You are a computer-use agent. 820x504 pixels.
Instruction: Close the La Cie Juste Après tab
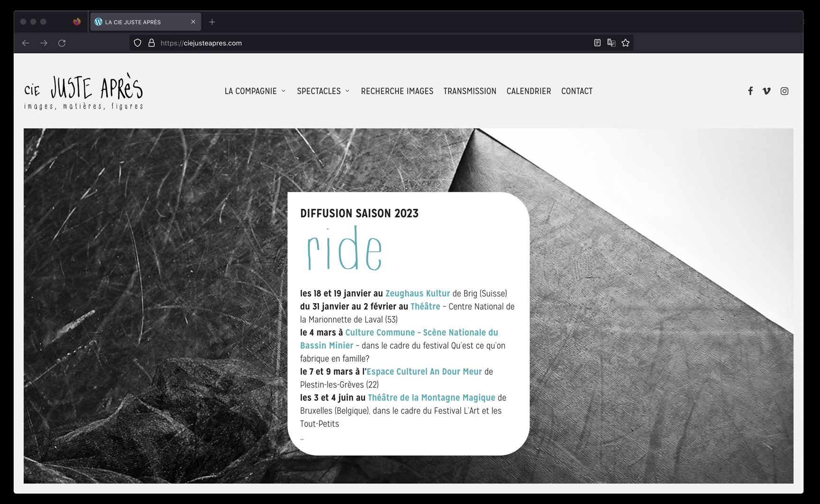193,22
